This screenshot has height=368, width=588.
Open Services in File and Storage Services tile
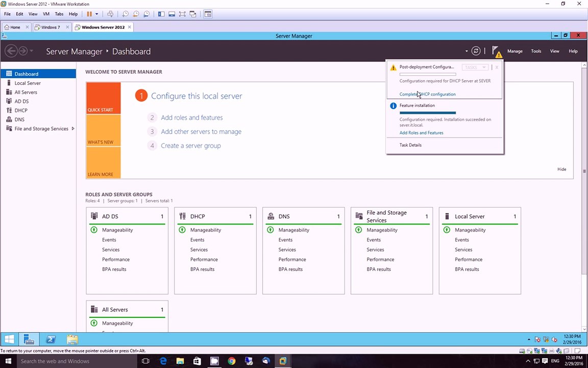[375, 250]
